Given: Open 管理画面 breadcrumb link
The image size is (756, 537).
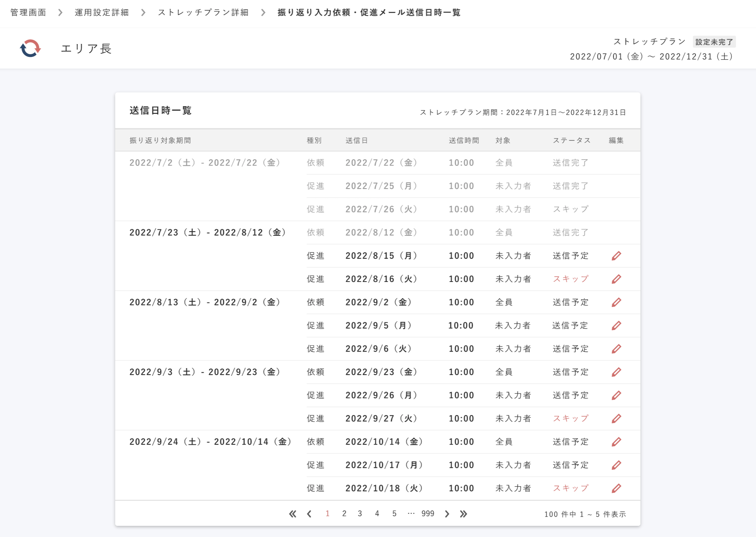Looking at the screenshot, I should click(28, 13).
